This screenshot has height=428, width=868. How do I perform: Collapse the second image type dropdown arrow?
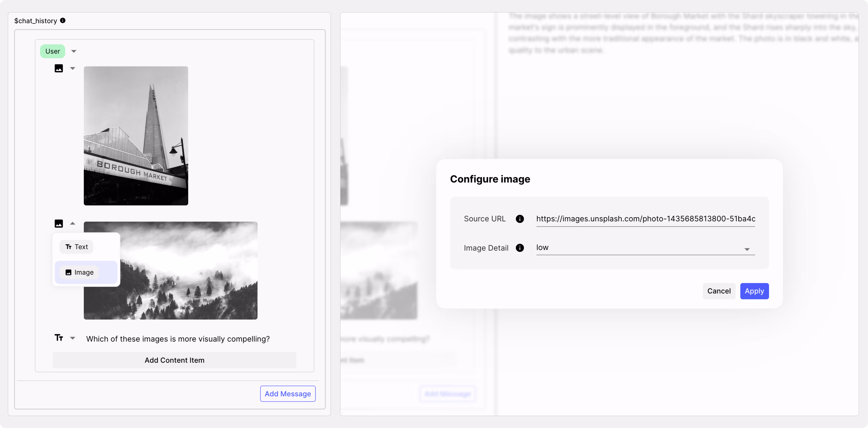[72, 223]
